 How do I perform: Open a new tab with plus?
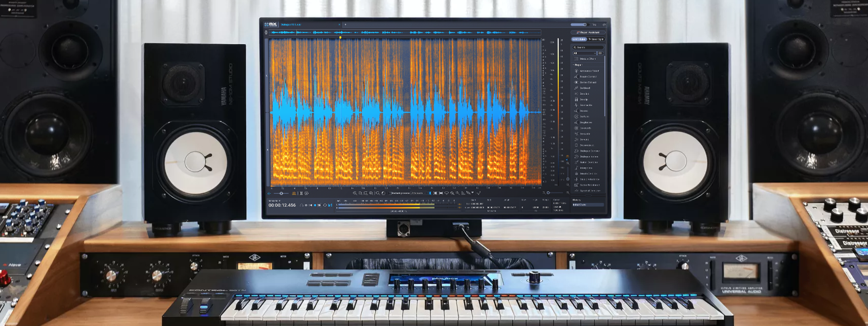(x=345, y=25)
